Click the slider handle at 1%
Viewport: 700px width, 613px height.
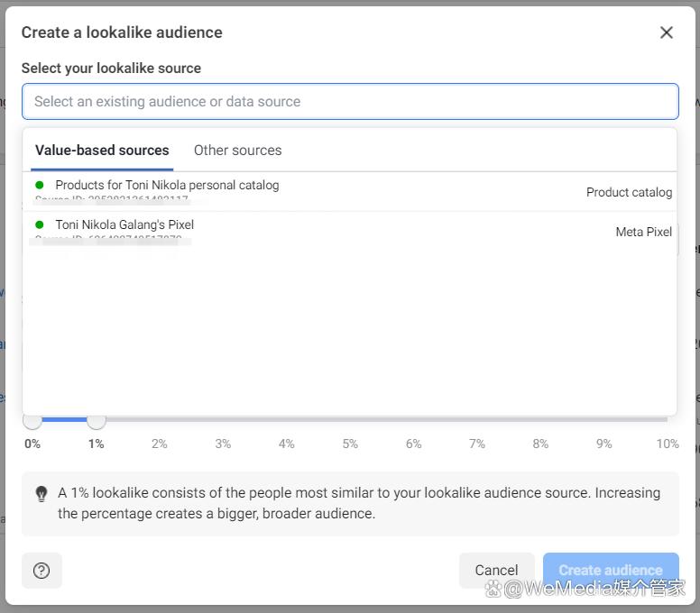pos(97,420)
